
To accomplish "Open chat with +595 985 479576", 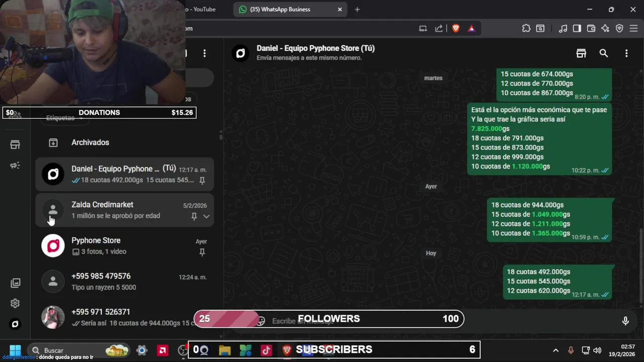I will 124,282.
